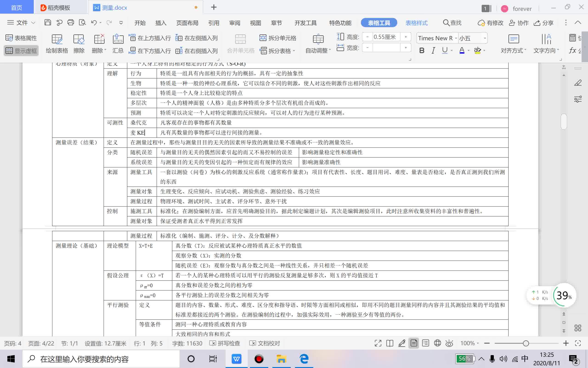The height and width of the screenshot is (368, 588).
Task: Apply Italic formatting
Action: coord(433,50)
